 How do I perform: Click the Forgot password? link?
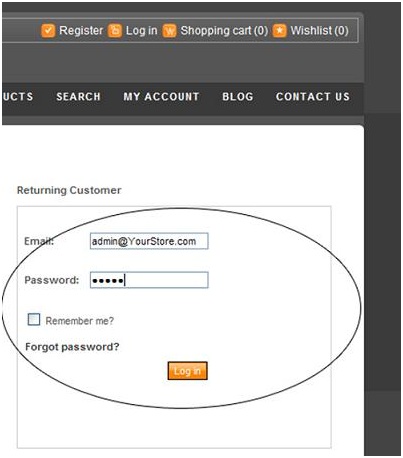pos(72,347)
